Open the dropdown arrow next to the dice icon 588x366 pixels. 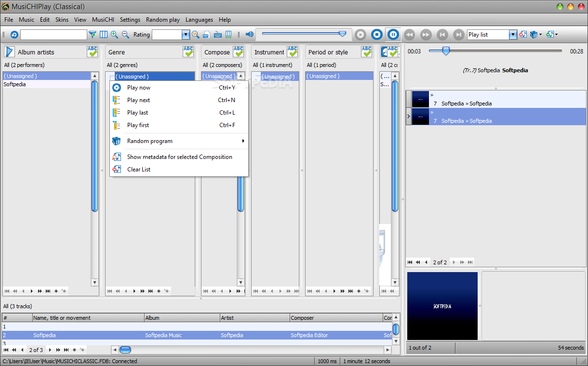coord(540,35)
